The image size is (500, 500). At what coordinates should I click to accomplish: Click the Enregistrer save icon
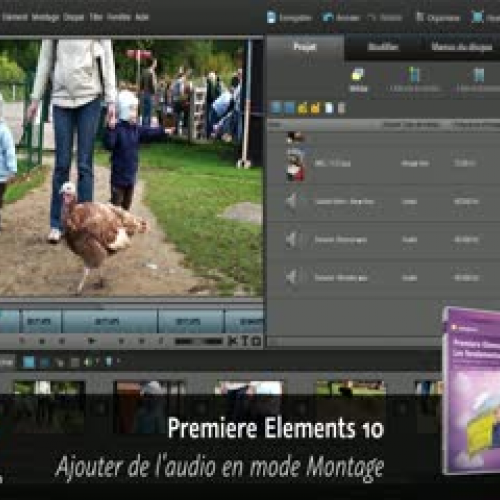pos(271,17)
